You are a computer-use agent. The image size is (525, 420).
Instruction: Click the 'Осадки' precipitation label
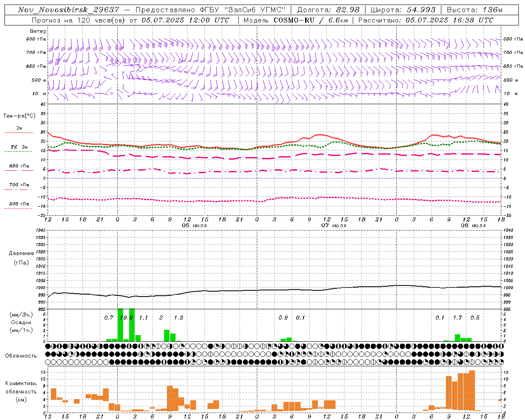click(21, 322)
